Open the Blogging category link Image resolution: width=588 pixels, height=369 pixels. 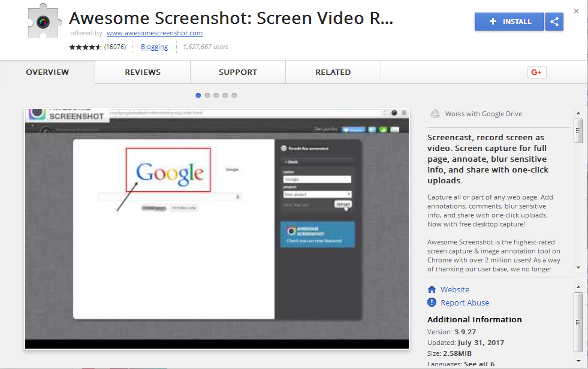(154, 47)
